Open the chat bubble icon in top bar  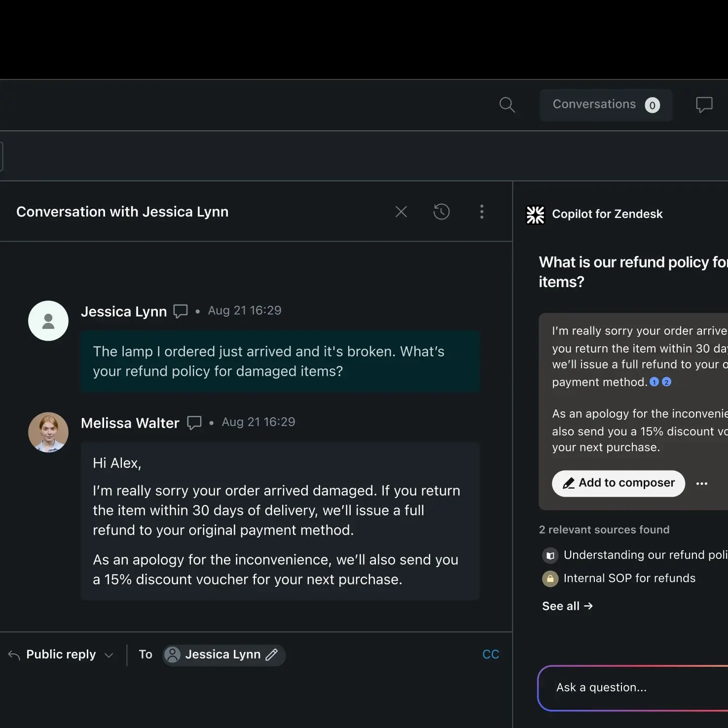(x=704, y=105)
